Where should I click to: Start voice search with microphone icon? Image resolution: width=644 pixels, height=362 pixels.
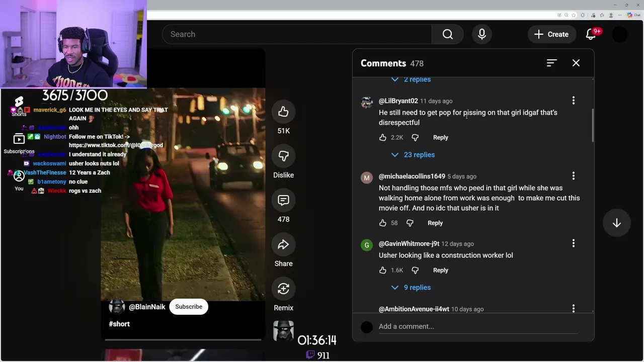coord(481,34)
